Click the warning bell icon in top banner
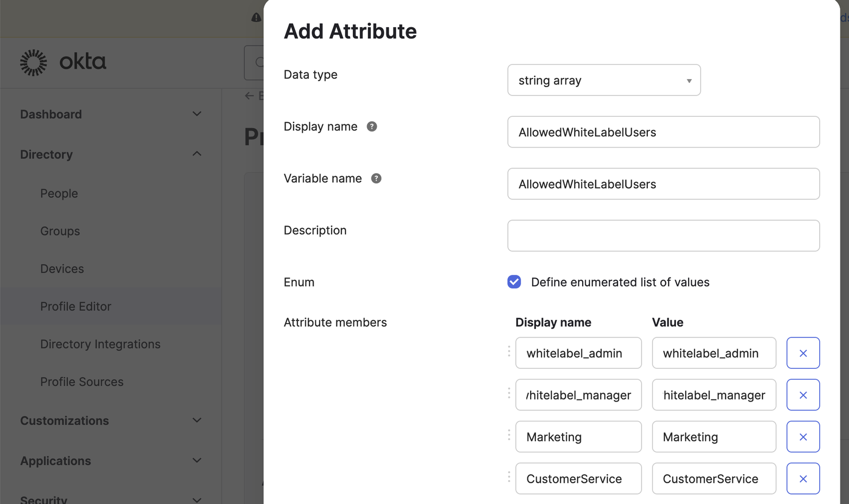This screenshot has height=504, width=849. click(x=256, y=18)
